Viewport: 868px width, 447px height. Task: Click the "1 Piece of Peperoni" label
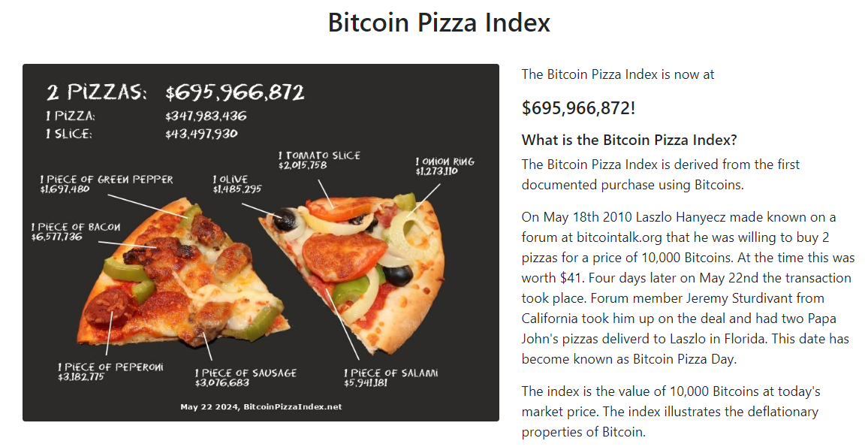pos(110,371)
